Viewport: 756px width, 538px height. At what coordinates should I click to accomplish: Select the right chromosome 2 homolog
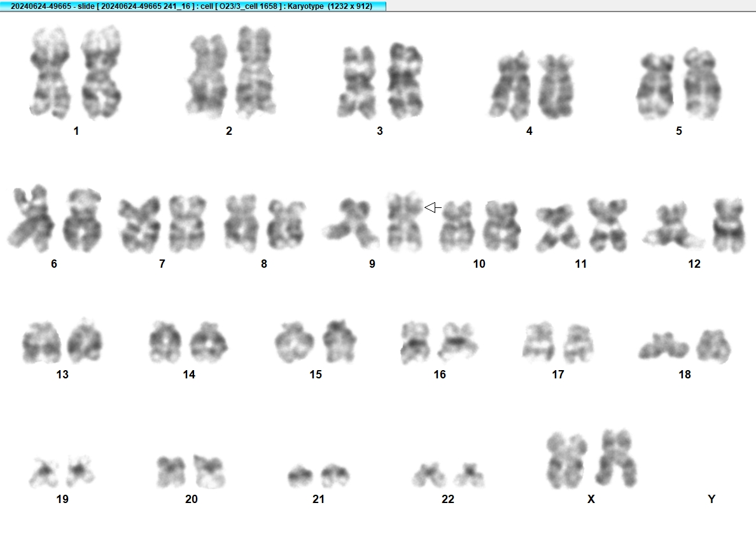pos(256,71)
